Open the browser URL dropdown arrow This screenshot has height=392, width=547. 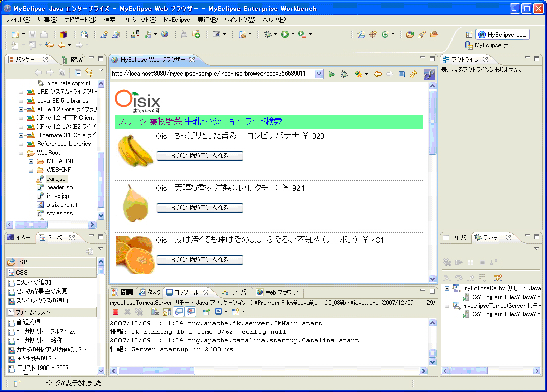click(319, 74)
